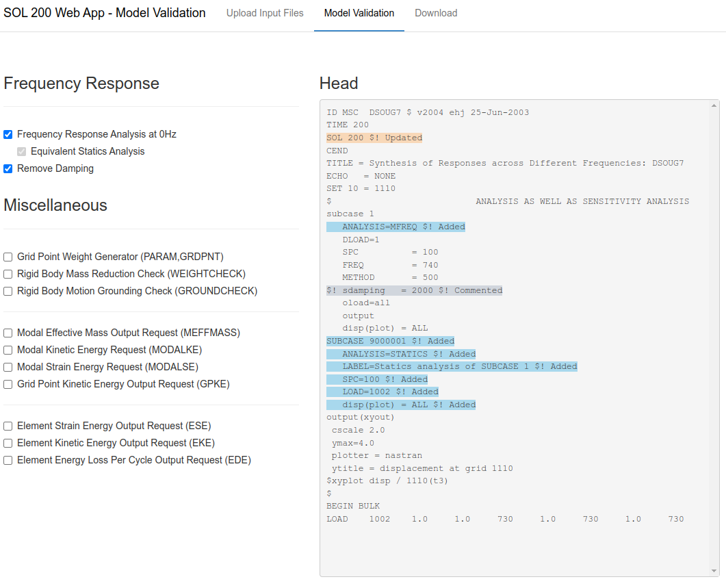The image size is (726, 588).
Task: Click the commented sdamping = 2000 line
Action: click(x=415, y=290)
